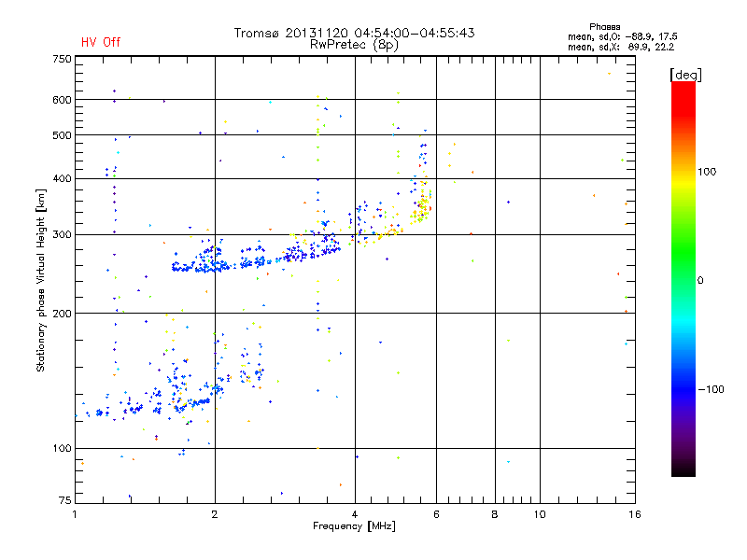Click the 'Frequency [MHz]' axis title
Viewport: 747px width, 560px height.
click(354, 526)
